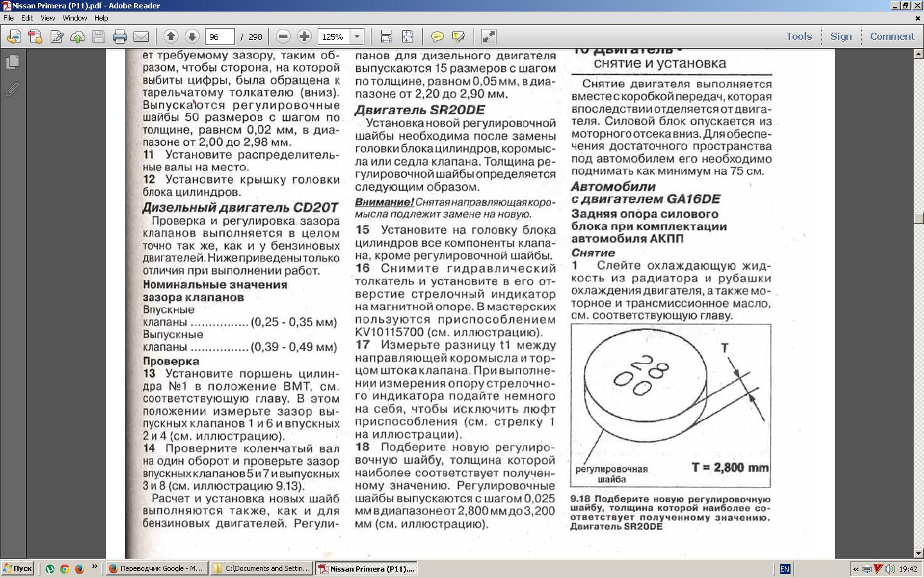Click the Print file icon

tap(120, 37)
